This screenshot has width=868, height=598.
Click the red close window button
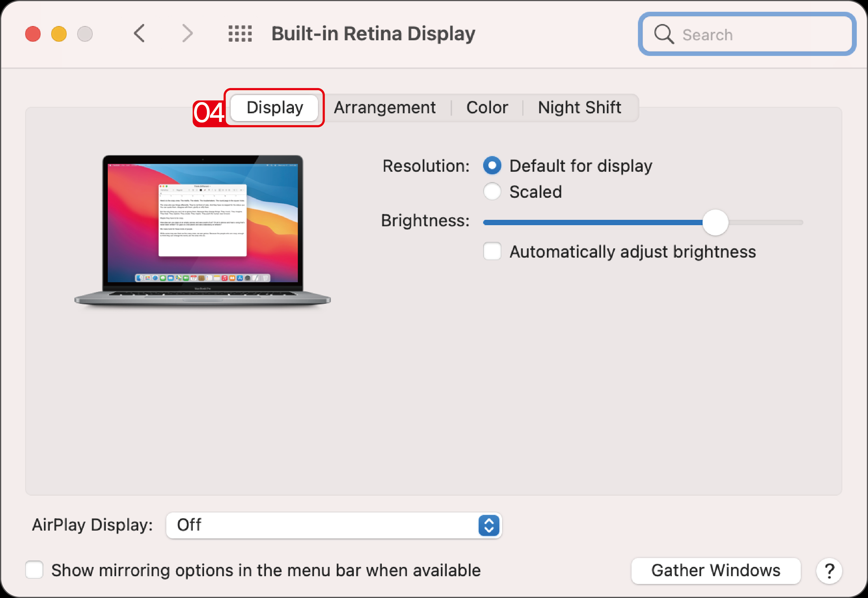point(33,34)
